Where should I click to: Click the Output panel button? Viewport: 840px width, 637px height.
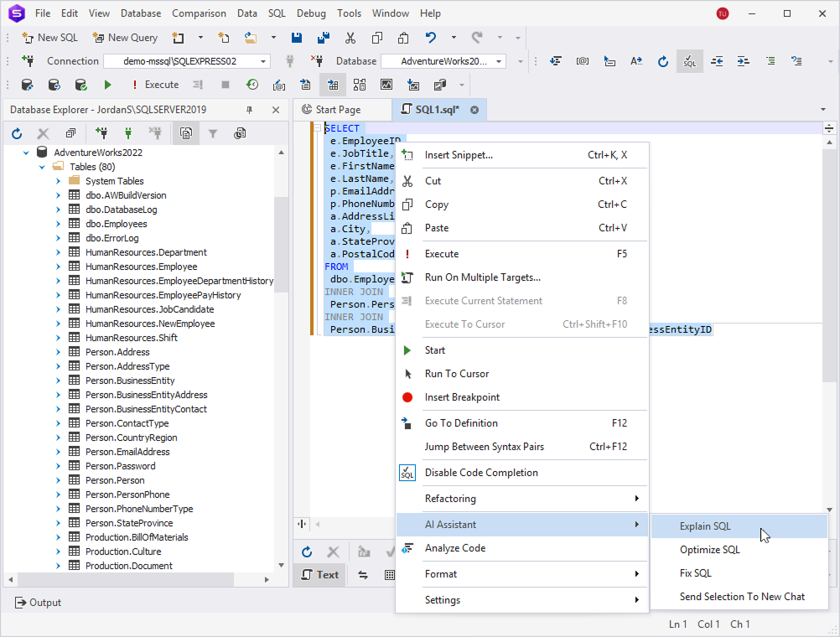pos(38,602)
